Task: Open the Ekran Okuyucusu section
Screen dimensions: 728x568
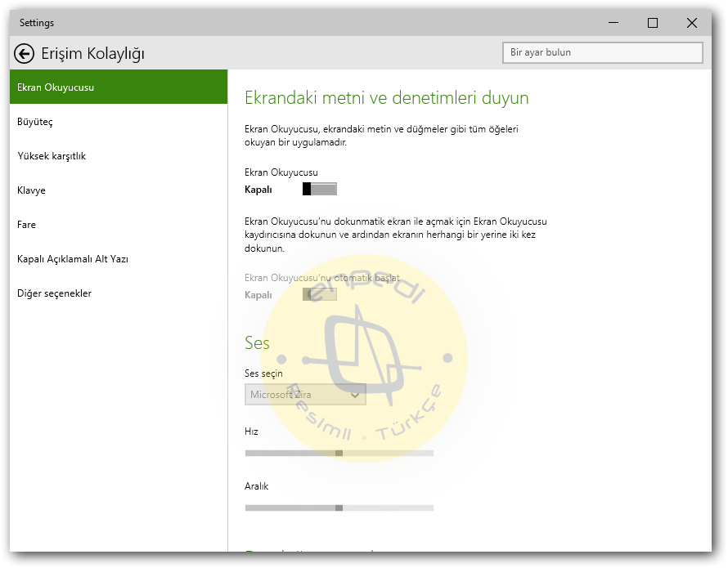Action: point(119,87)
